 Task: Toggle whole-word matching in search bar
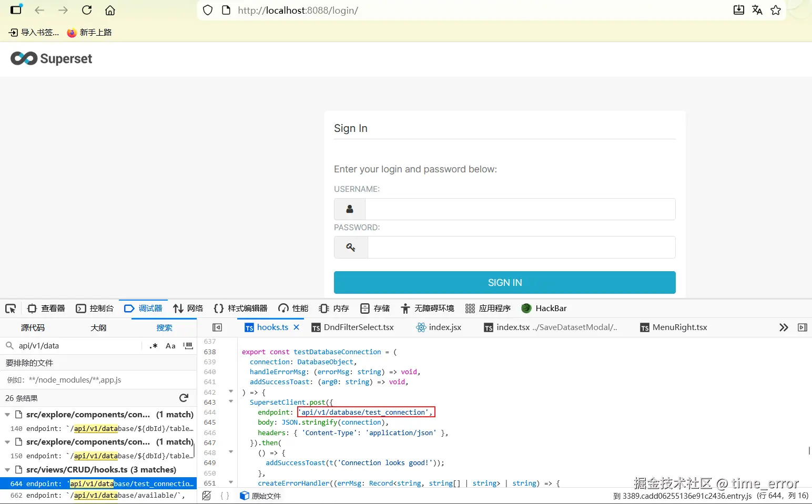188,346
